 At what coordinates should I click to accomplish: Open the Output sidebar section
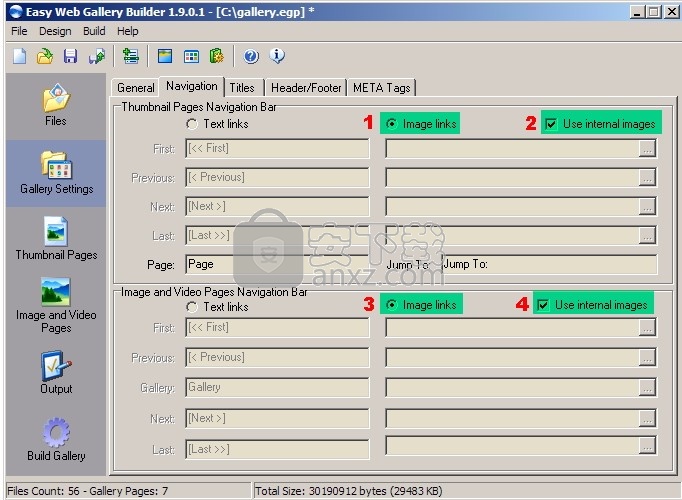click(56, 373)
